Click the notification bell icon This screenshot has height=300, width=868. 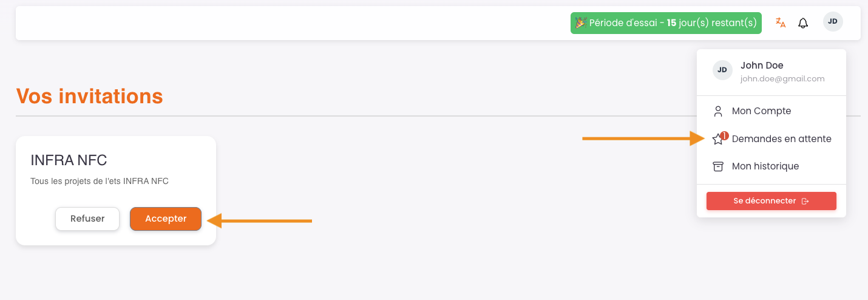[x=803, y=23]
